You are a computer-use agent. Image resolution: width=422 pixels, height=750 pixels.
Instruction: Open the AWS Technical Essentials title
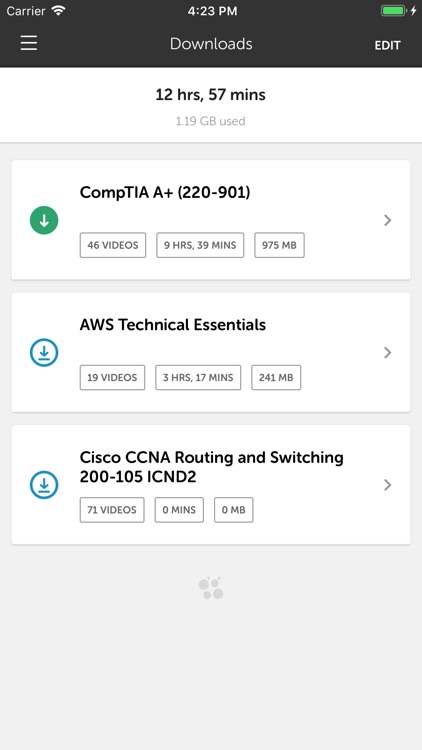tap(173, 325)
